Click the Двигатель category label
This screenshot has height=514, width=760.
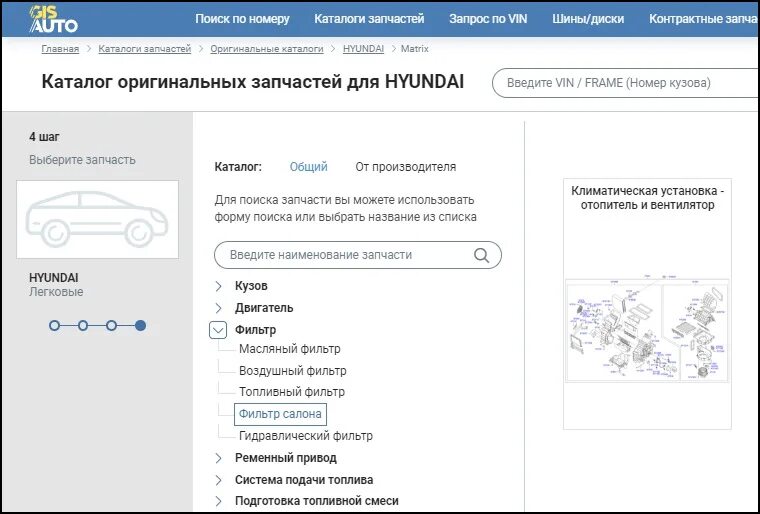(264, 308)
